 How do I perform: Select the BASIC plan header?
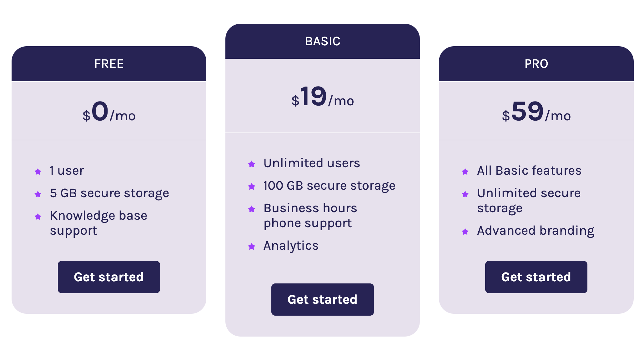point(323,41)
